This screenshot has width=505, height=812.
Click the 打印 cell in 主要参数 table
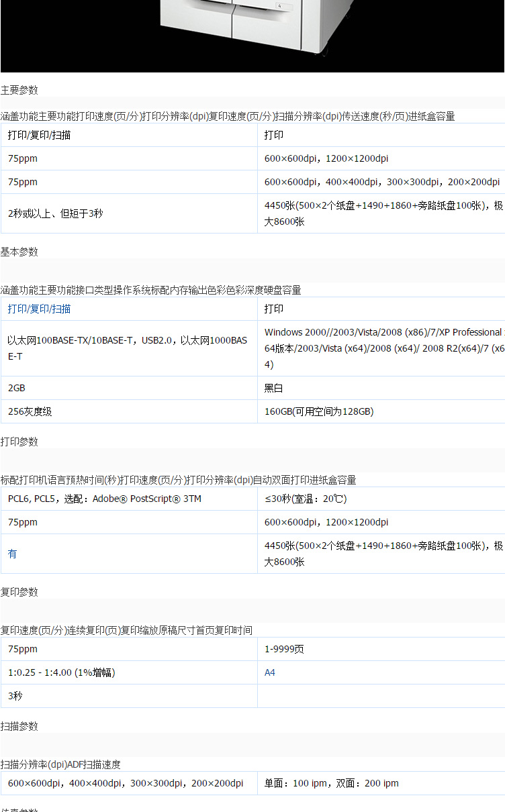coord(381,135)
